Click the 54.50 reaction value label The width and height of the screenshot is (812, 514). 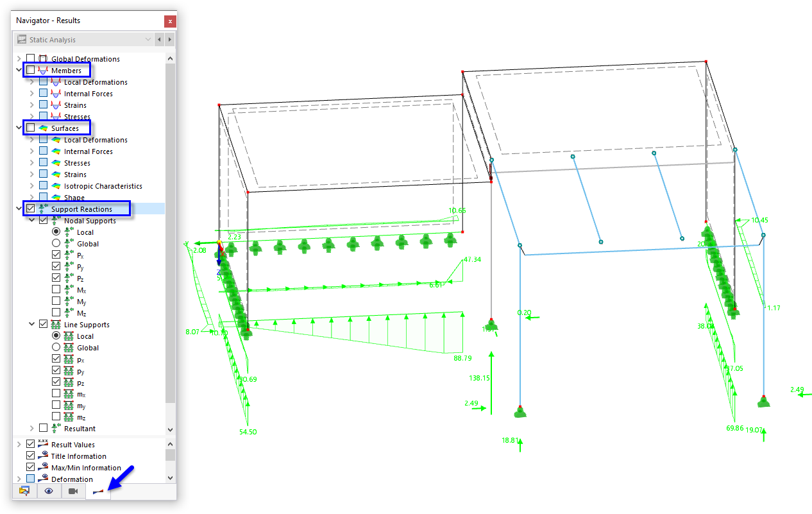click(248, 432)
